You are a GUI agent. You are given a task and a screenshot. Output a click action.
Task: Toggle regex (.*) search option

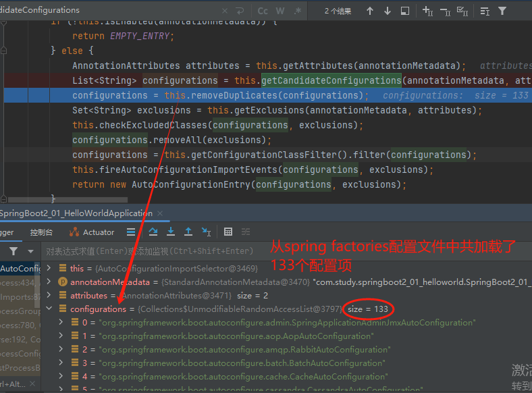pyautogui.click(x=298, y=11)
